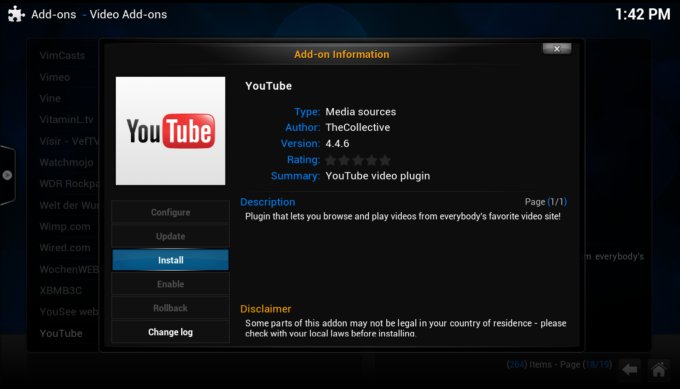Click the Configure button
The height and width of the screenshot is (389, 680).
click(170, 212)
